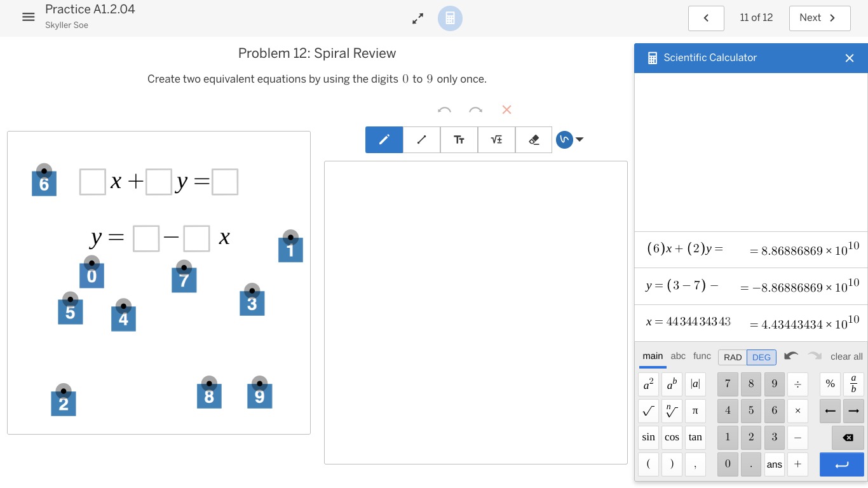
Task: Open the hamburger navigation menu
Action: 28,17
